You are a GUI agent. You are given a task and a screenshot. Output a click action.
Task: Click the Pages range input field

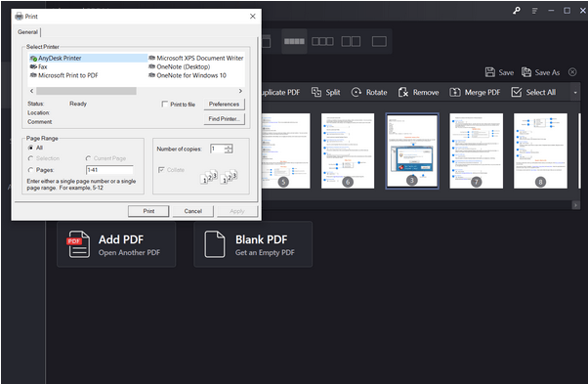click(109, 170)
